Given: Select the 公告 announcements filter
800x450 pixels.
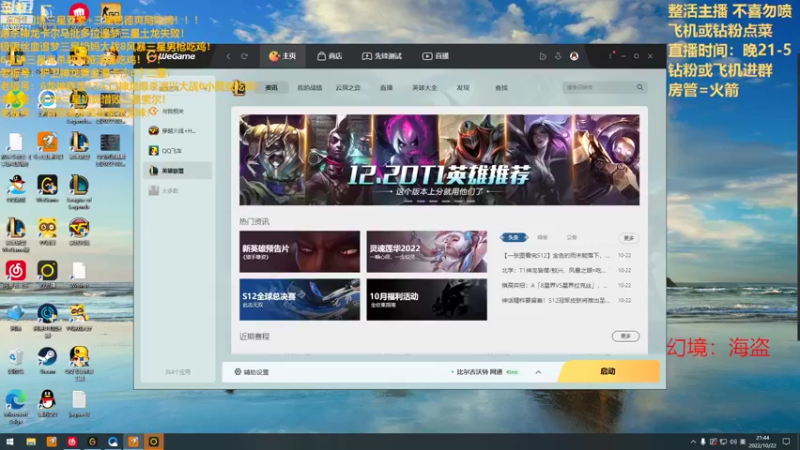Looking at the screenshot, I should 571,237.
